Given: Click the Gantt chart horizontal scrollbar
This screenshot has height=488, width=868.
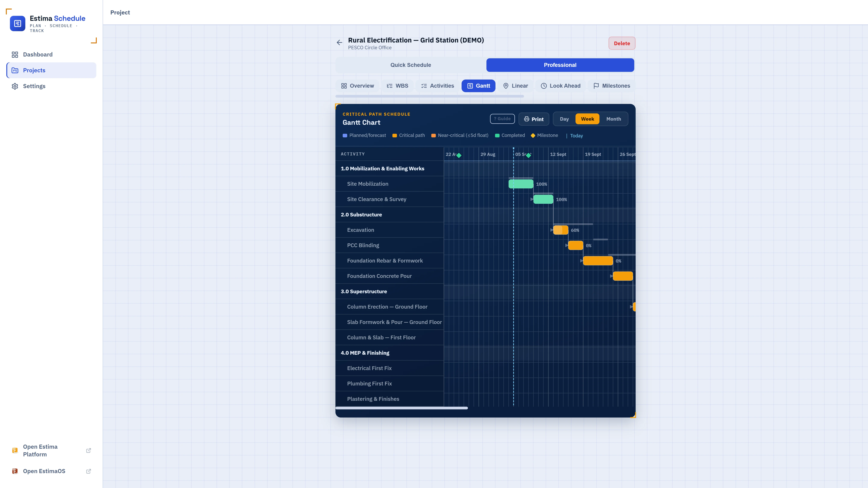Looking at the screenshot, I should tap(402, 408).
